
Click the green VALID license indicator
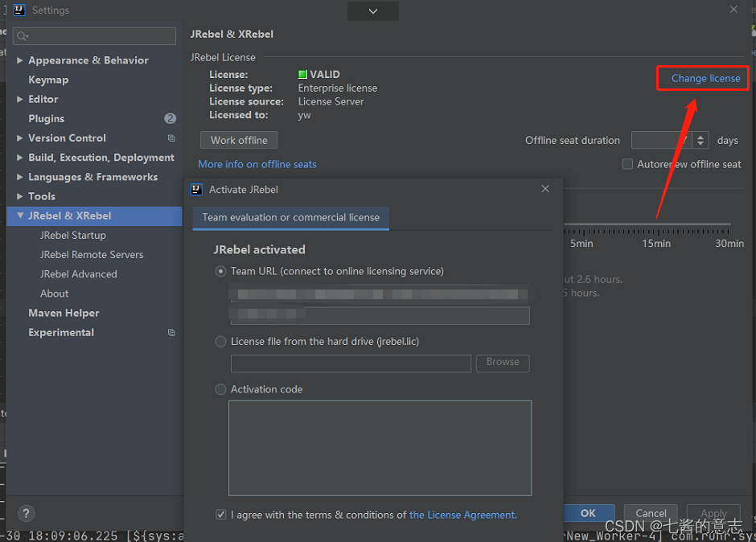click(302, 74)
